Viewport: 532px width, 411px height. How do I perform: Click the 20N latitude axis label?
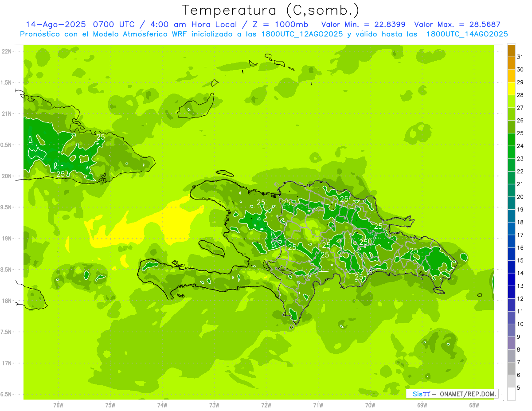7,176
